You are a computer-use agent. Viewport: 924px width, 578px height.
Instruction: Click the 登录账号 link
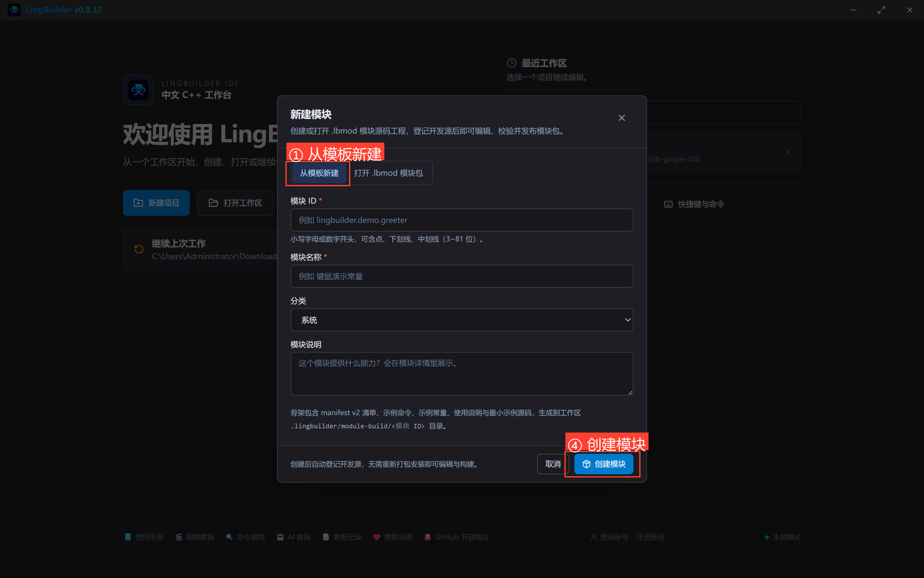(x=609, y=537)
